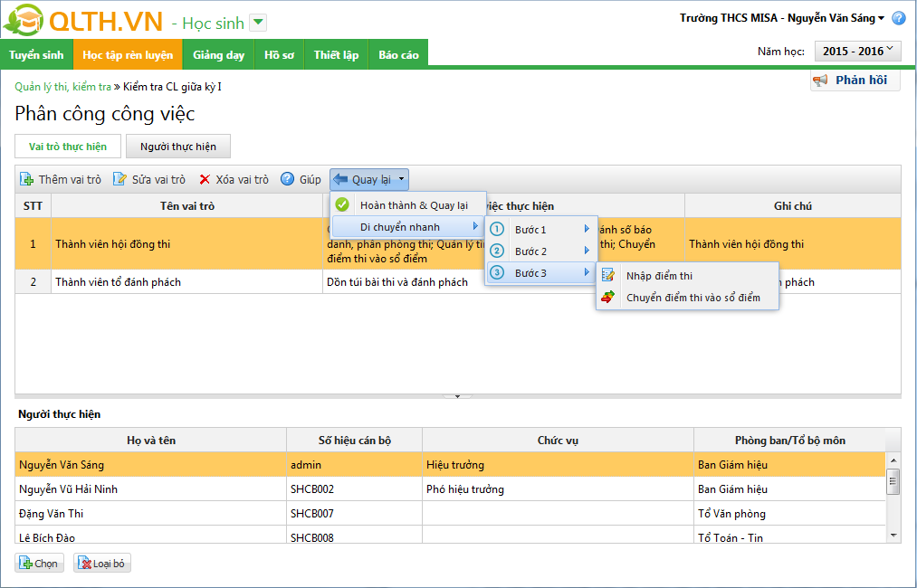This screenshot has width=917, height=588.
Task: Click the red Xóa vai trò delete icon
Action: tap(205, 180)
